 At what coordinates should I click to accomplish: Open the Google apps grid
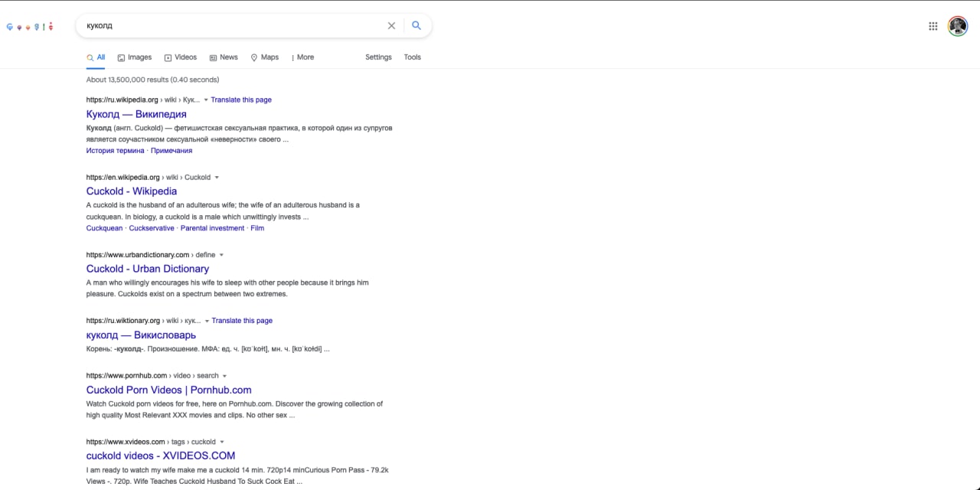pos(933,26)
